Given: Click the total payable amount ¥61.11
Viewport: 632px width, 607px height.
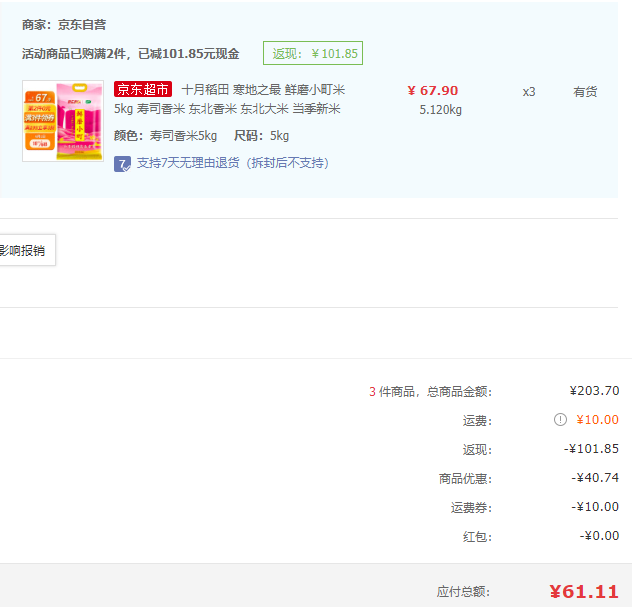Looking at the screenshot, I should [x=584, y=591].
